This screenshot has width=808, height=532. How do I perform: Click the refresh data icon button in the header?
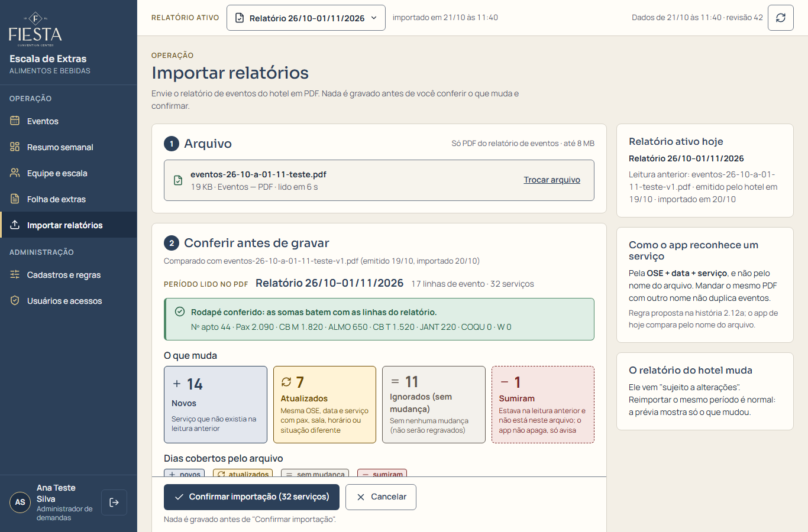[x=781, y=18]
